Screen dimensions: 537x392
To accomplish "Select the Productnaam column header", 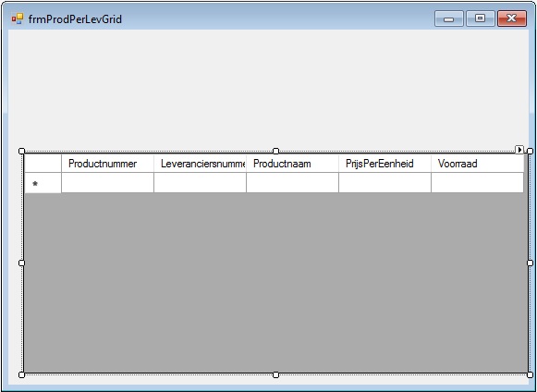I will pyautogui.click(x=292, y=164).
